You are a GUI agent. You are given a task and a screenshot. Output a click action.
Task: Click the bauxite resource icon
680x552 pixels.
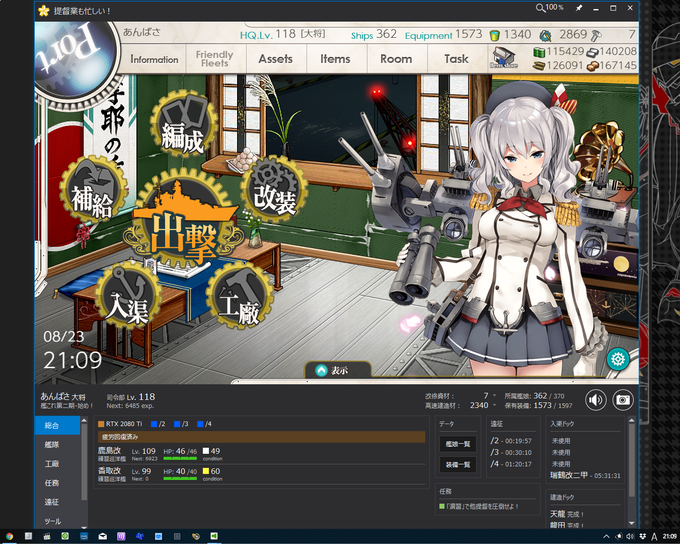592,66
